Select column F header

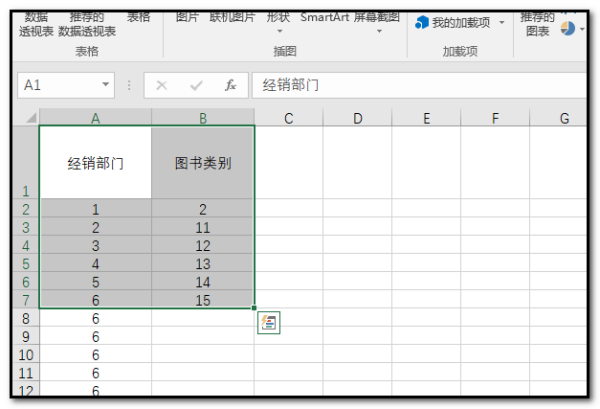tap(495, 118)
